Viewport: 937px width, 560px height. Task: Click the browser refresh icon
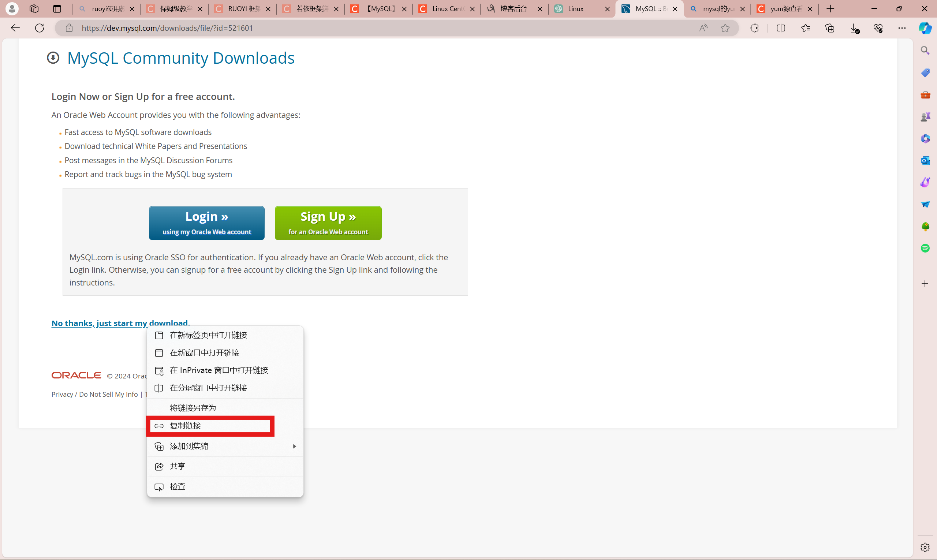coord(40,28)
